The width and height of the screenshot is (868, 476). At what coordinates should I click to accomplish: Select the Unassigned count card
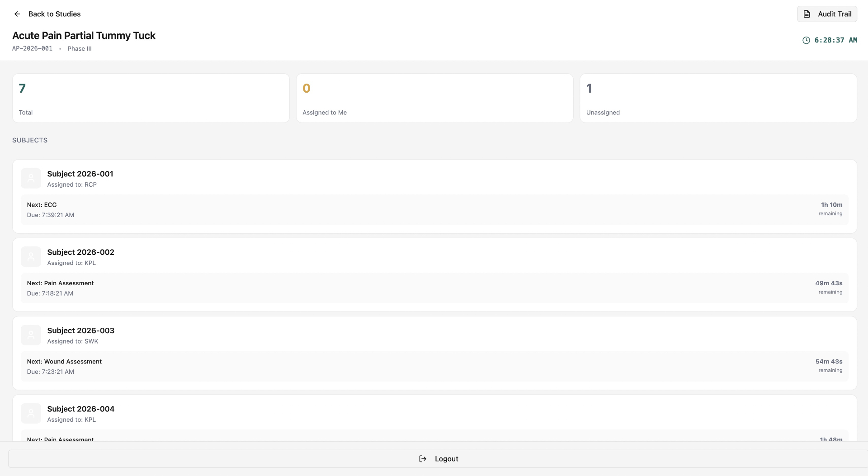tap(718, 98)
